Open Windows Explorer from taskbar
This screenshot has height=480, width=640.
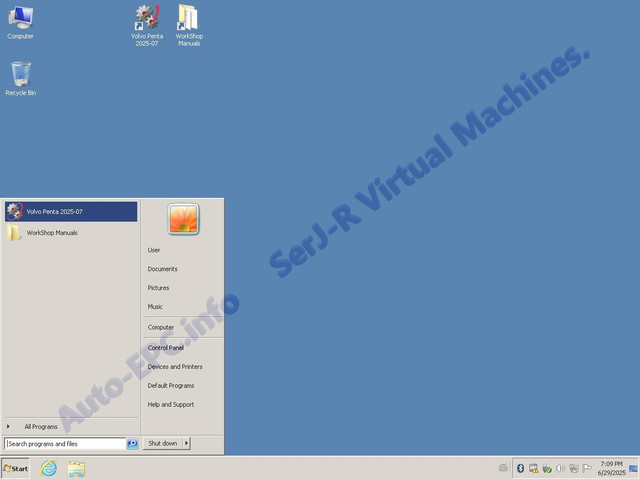76,469
